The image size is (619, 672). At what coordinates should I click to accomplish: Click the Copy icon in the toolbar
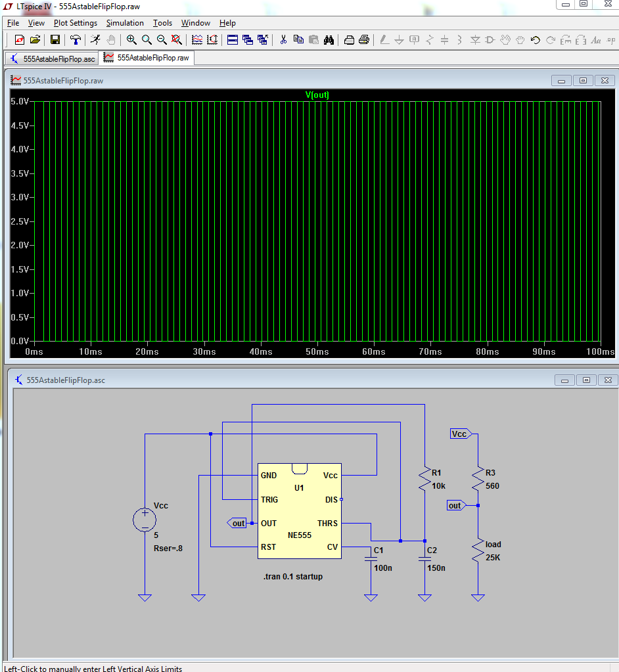[x=298, y=40]
